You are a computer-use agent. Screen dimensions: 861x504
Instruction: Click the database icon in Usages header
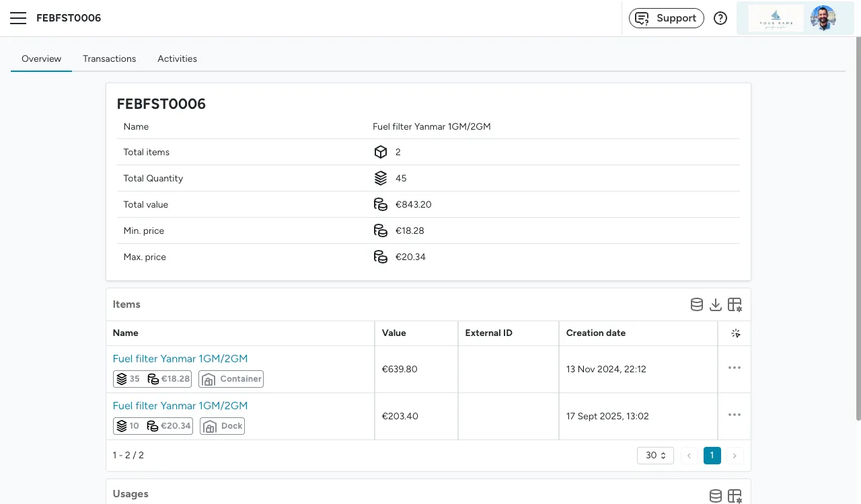point(716,496)
